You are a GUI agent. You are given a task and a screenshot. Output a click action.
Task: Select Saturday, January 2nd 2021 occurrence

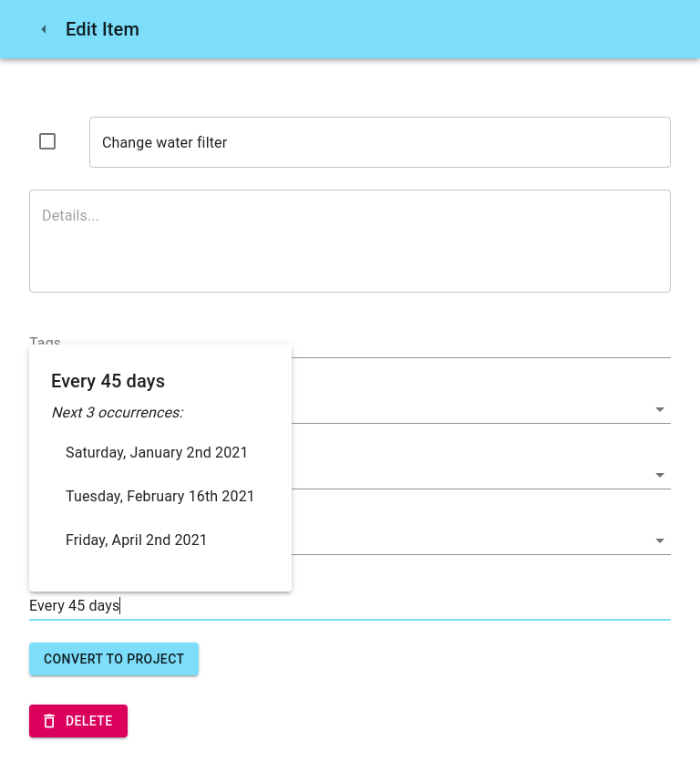[x=157, y=452]
